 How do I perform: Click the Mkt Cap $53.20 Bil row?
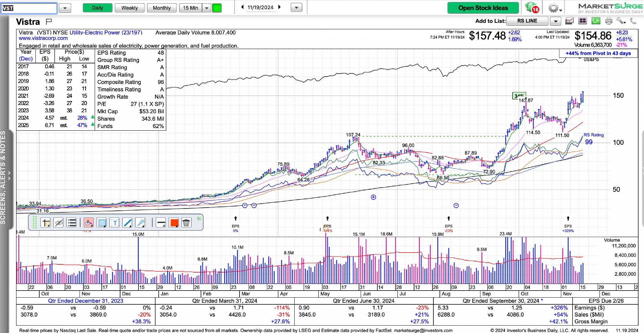(130, 111)
